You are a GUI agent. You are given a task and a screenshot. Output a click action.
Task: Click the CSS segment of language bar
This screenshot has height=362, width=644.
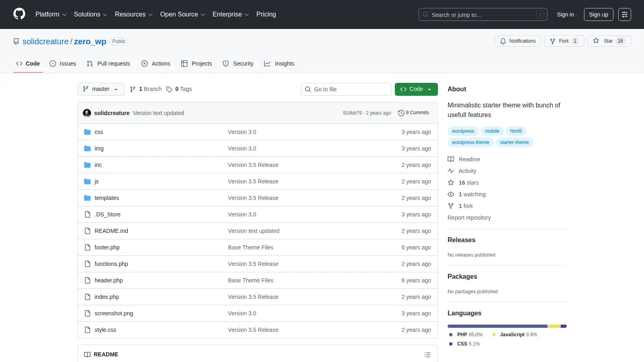pyautogui.click(x=563, y=326)
